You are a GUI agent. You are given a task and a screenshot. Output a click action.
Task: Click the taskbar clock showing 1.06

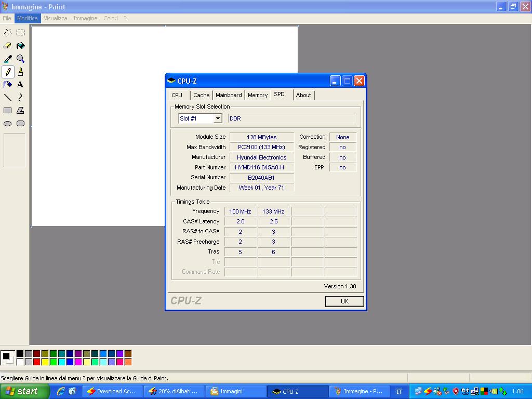coord(517,392)
